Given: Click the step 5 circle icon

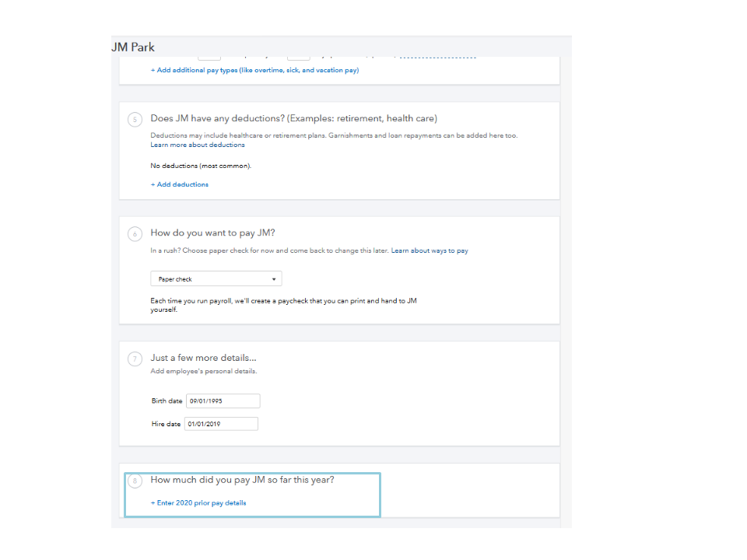Looking at the screenshot, I should [135, 120].
